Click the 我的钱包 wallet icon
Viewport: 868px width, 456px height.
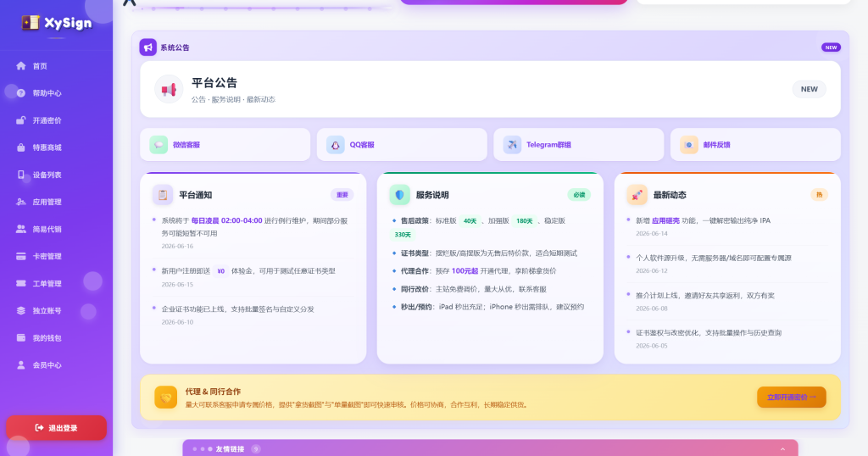coord(21,337)
